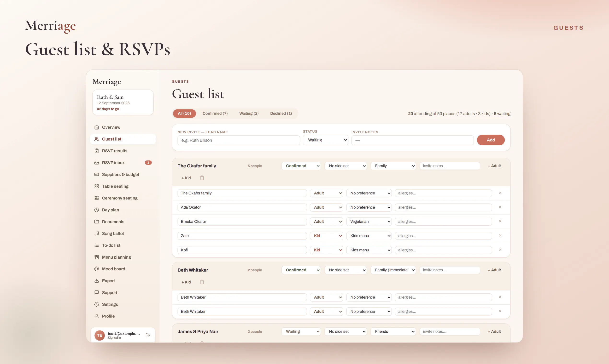The width and height of the screenshot is (609, 364).
Task: Click the Export download icon
Action: tap(97, 281)
